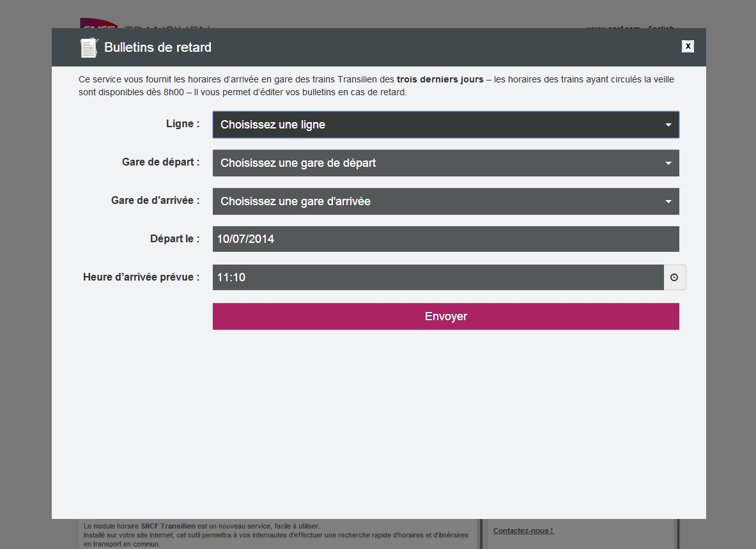Select the 'Gare de d'arrivée :' label
This screenshot has width=756, height=549.
pyautogui.click(x=155, y=201)
